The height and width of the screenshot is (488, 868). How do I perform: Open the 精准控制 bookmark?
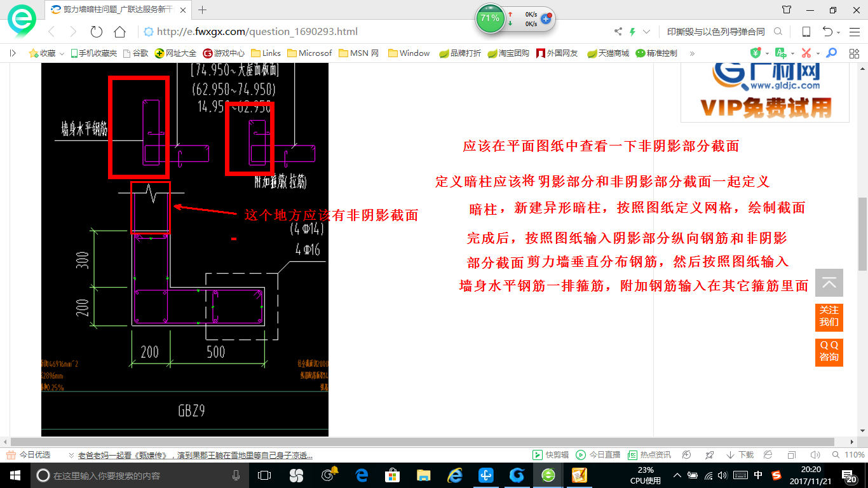tap(656, 53)
